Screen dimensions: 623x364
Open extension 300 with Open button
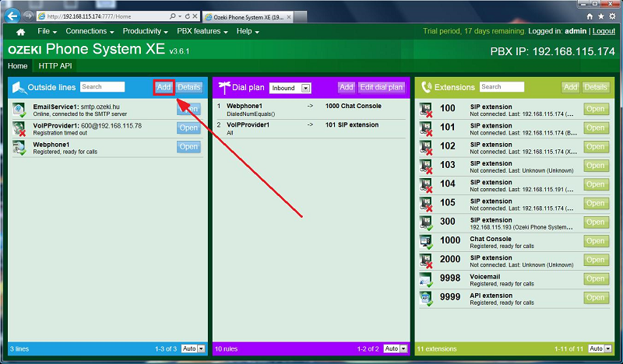pyautogui.click(x=596, y=222)
